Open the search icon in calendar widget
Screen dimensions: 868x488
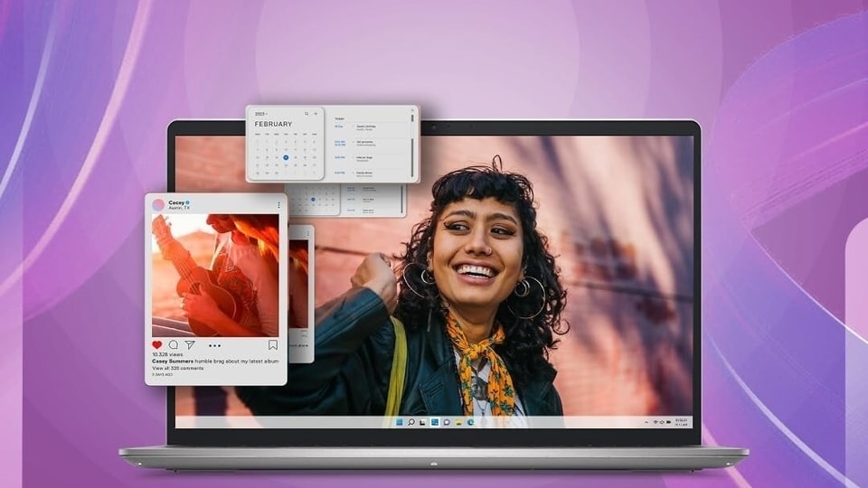pos(307,114)
